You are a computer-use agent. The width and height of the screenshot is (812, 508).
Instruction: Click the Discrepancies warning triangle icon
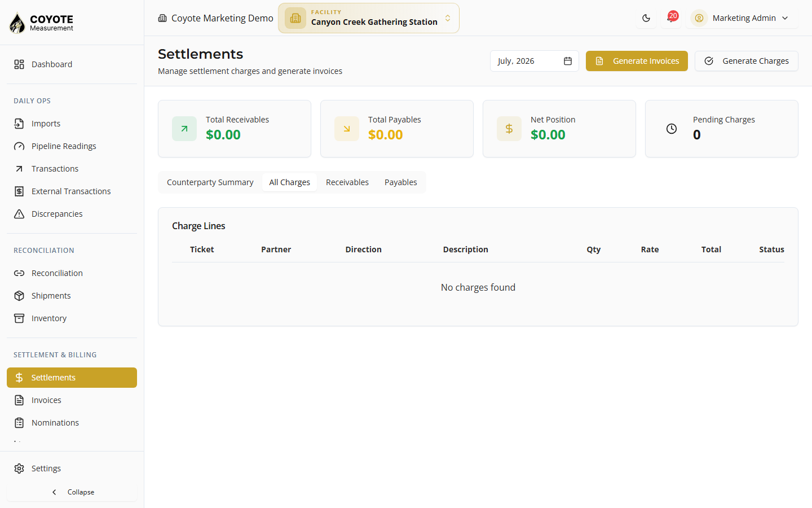click(19, 214)
